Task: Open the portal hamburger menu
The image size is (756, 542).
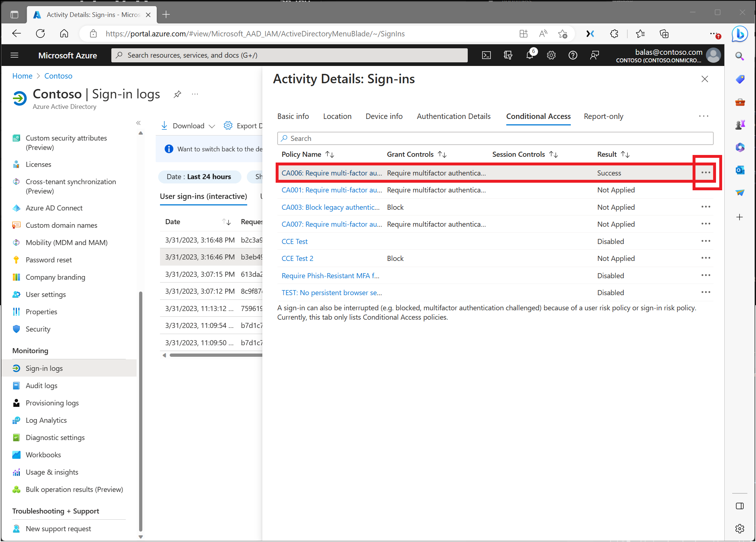Action: 14,55
